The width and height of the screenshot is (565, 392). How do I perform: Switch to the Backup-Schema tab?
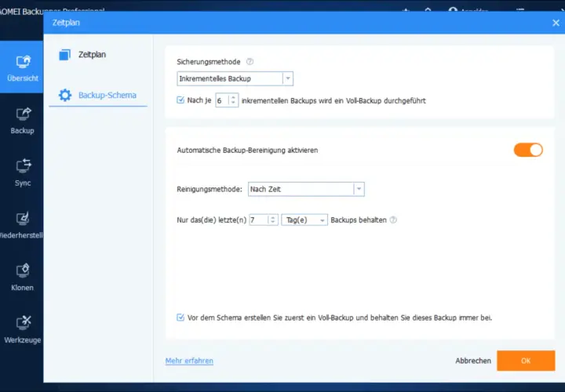click(98, 95)
